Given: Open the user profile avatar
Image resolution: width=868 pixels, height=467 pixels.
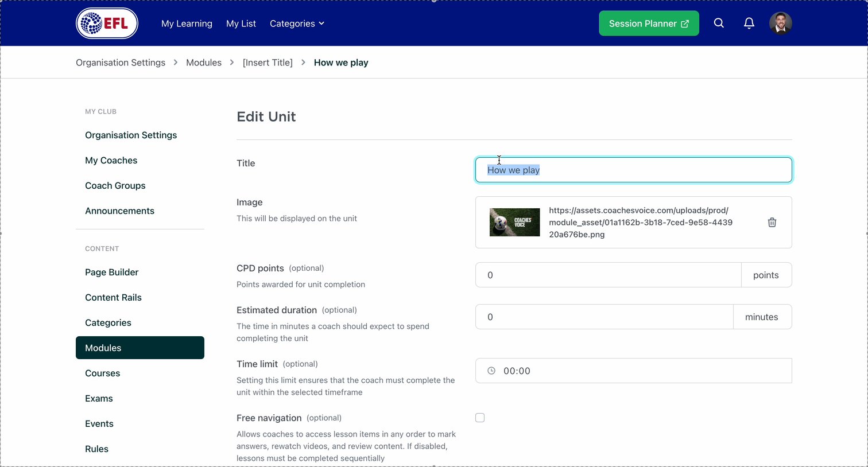Looking at the screenshot, I should point(781,24).
